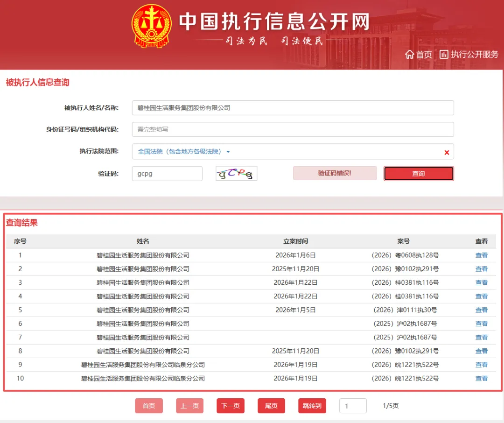504x423 pixels.
Task: Click the 案号 column header
Action: [403, 241]
